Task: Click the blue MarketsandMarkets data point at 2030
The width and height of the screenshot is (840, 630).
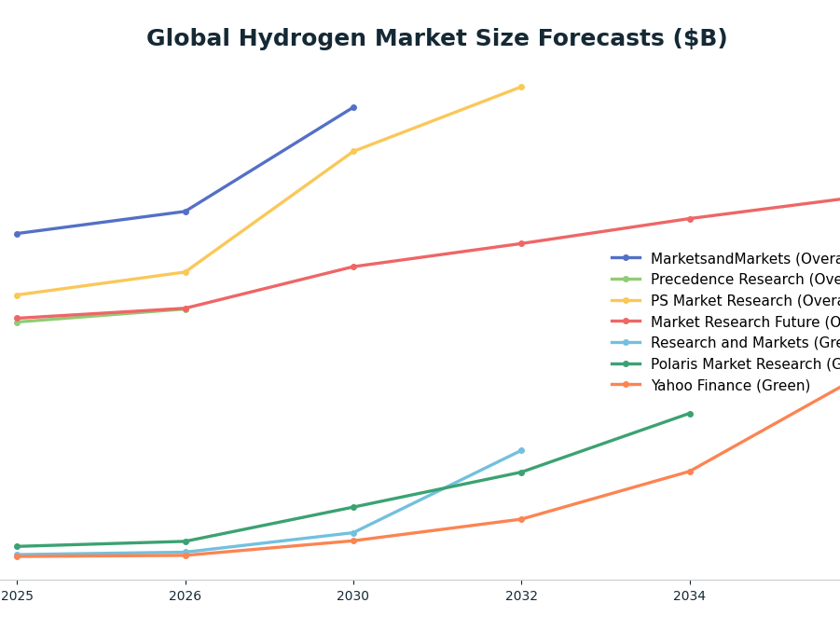Action: 353,108
